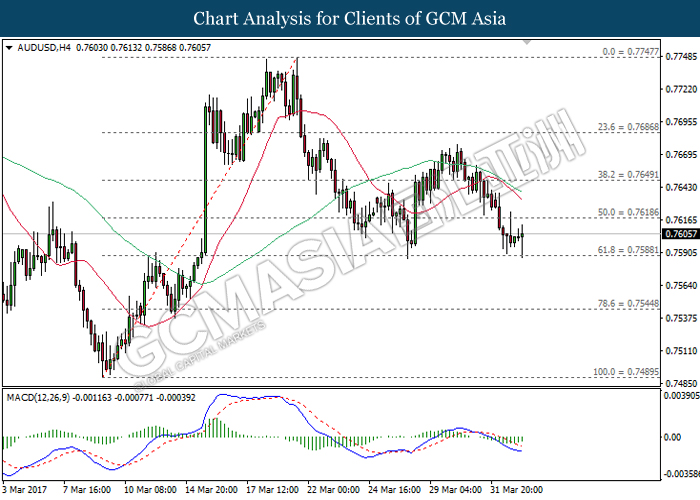Select the 50.0 = 0.76186 Fibonacci label
Viewport: 700px width, 500px height.
click(628, 212)
